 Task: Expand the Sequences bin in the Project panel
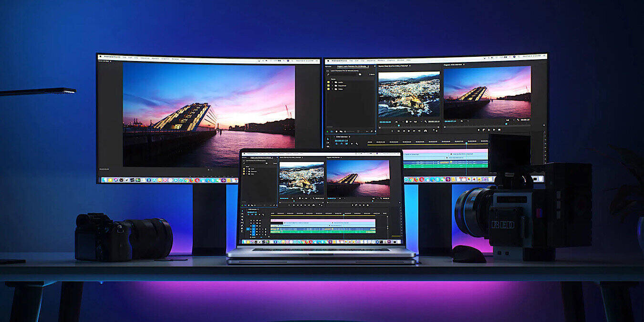[x=332, y=86]
